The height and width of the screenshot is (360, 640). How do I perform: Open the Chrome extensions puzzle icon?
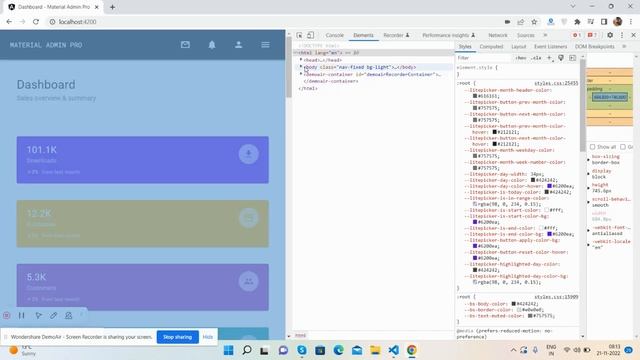coord(577,22)
